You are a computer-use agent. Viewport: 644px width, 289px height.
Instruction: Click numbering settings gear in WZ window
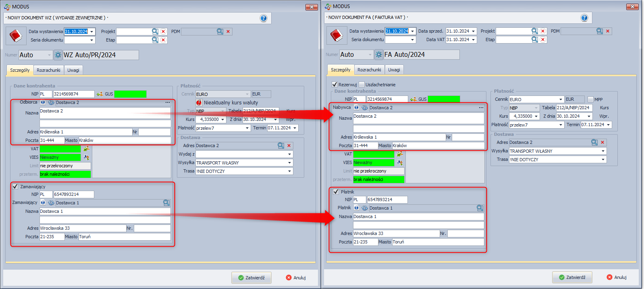tap(58, 55)
